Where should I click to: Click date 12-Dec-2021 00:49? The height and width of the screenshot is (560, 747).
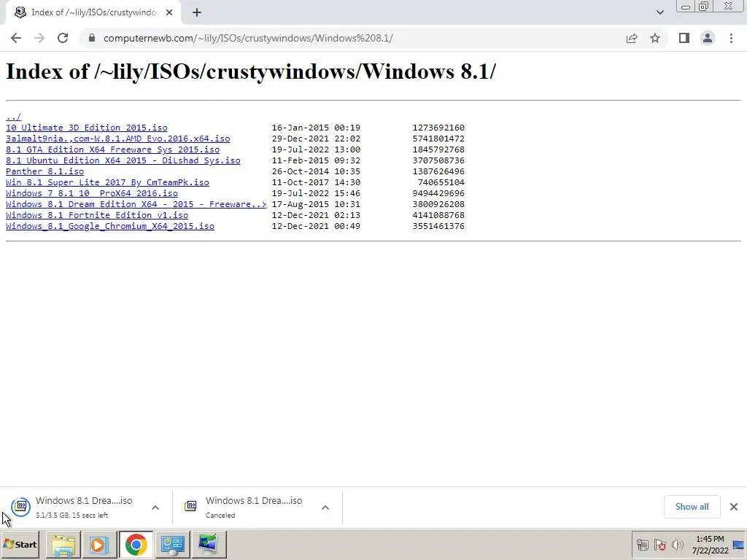(316, 226)
